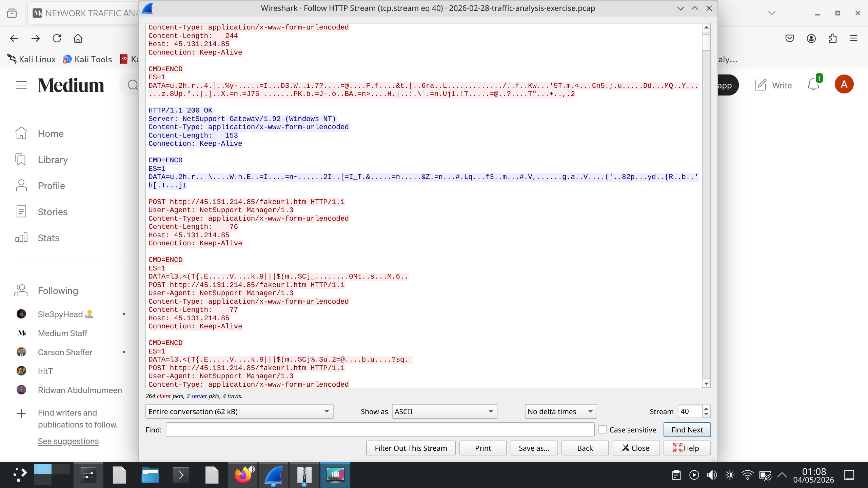
Task: Click Write on the Medium page
Action: pos(773,85)
